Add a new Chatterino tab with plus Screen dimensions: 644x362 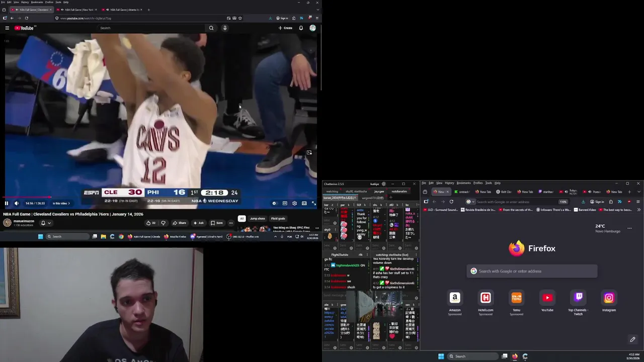click(x=390, y=198)
